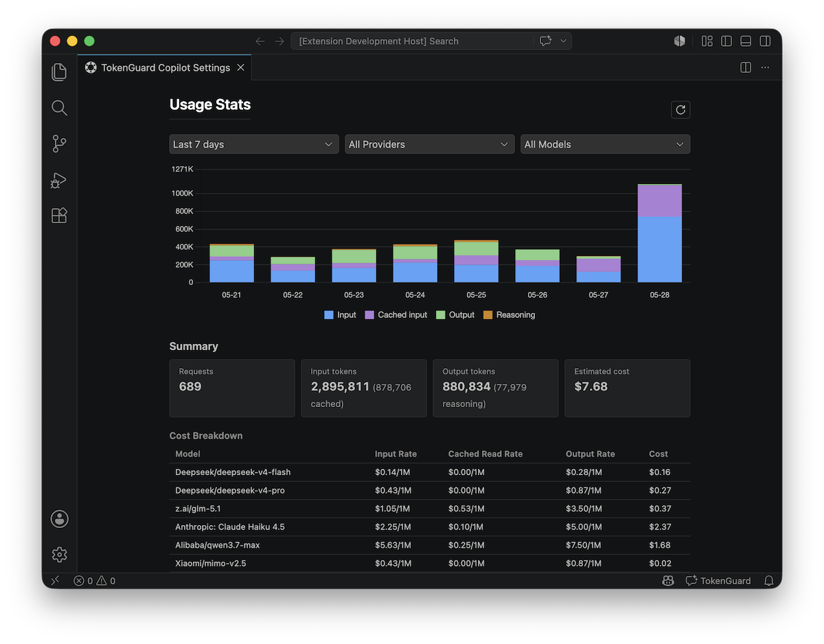This screenshot has width=824, height=644.
Task: Open Customize Layout icon
Action: coord(707,41)
